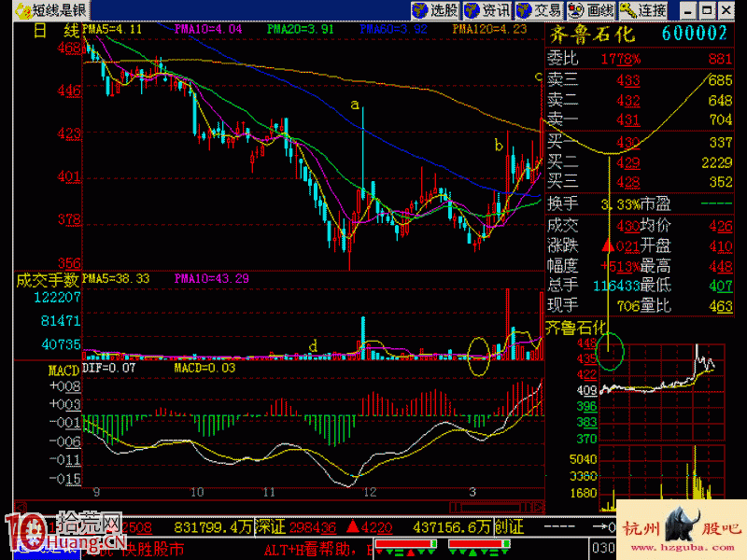Click the MACD indicator panel label
This screenshot has height=560, width=747.
pos(63,370)
